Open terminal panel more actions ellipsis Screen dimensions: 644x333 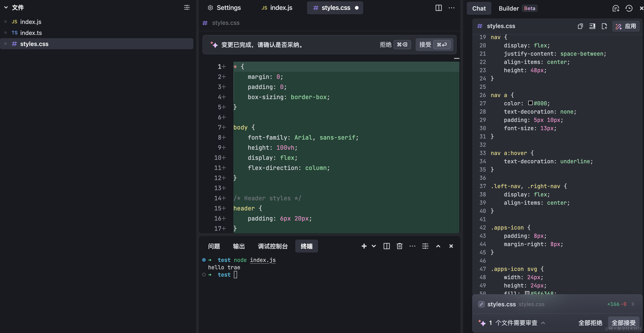click(412, 246)
